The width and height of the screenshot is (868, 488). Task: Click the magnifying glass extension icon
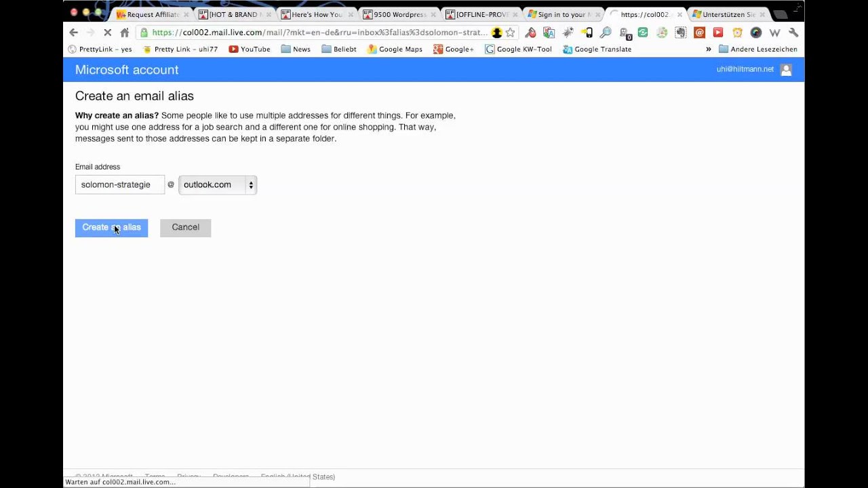click(x=606, y=33)
